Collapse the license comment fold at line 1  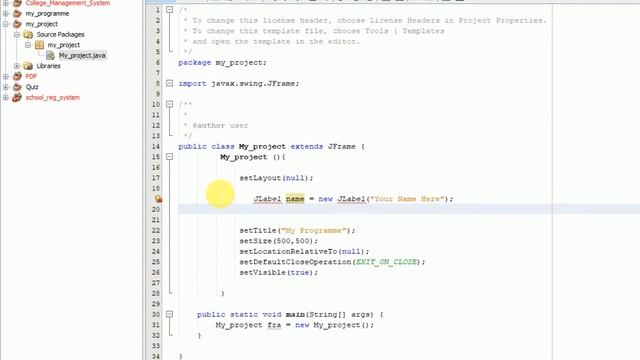tap(169, 9)
